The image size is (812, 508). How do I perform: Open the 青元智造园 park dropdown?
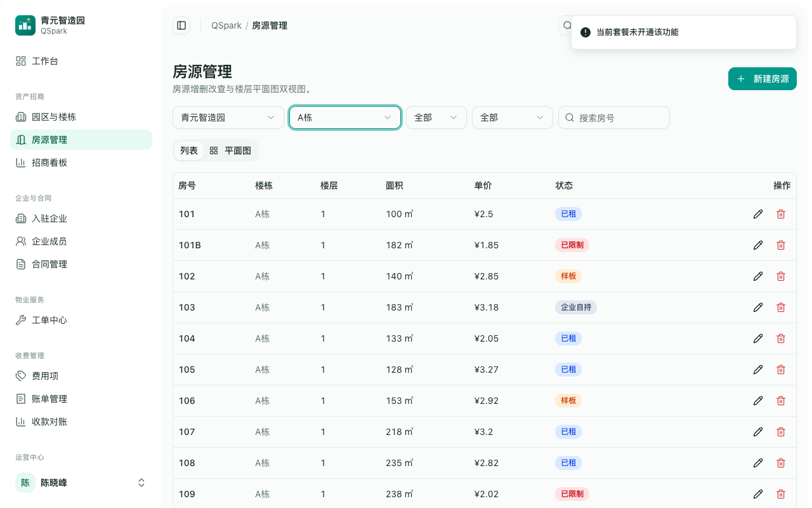tap(228, 117)
